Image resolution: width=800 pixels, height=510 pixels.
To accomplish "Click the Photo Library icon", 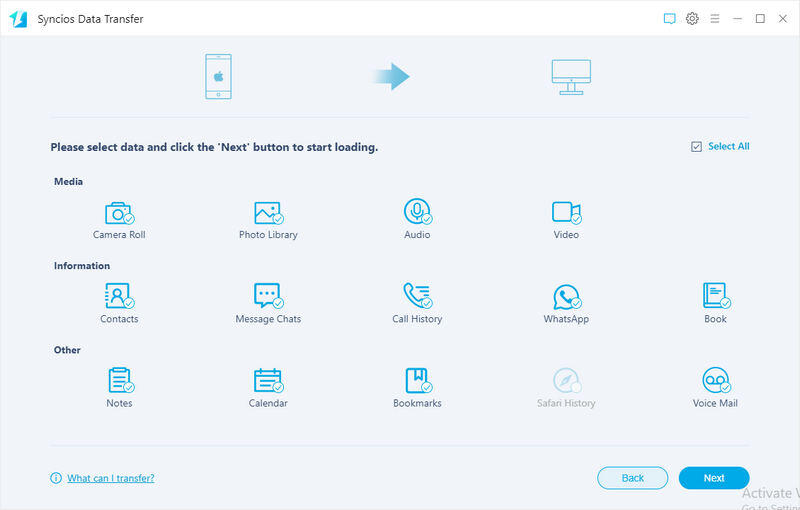I will 267,213.
